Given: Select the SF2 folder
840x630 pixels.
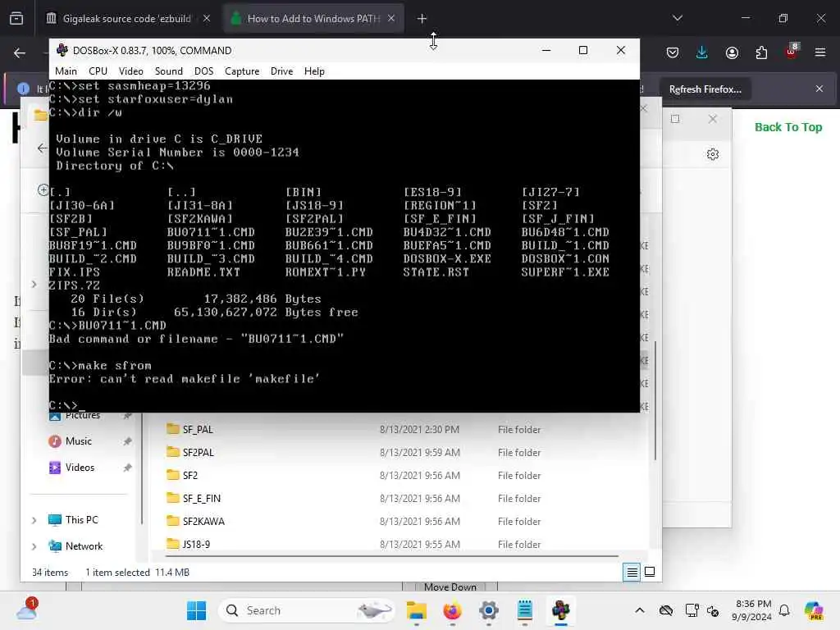Looking at the screenshot, I should (x=190, y=475).
